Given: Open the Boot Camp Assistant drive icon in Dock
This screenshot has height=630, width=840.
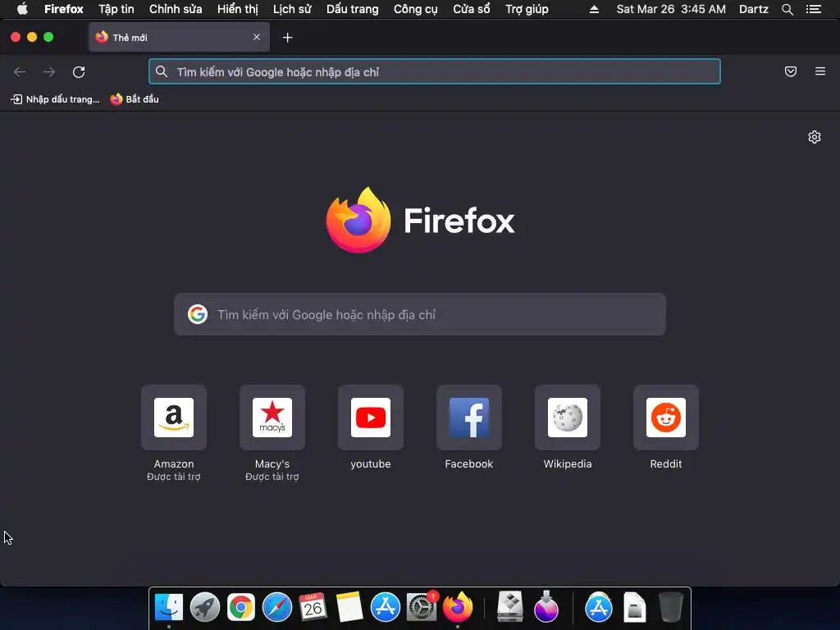Looking at the screenshot, I should (x=510, y=608).
